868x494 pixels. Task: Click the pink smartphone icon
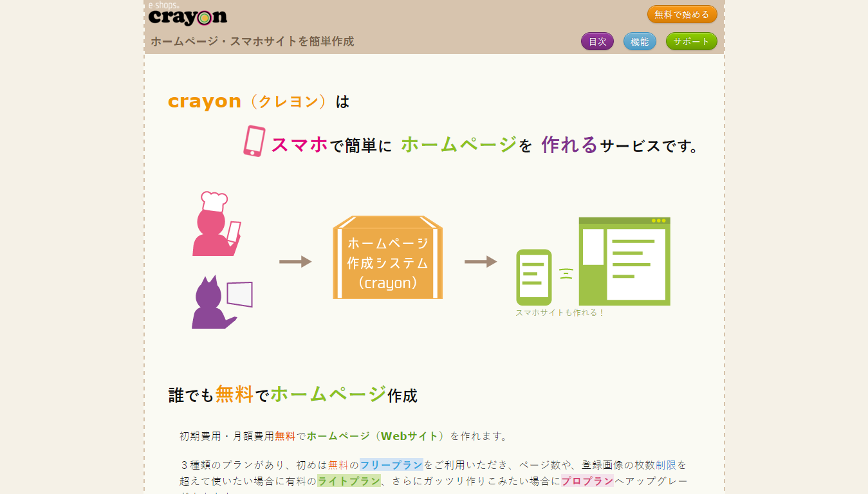[254, 141]
